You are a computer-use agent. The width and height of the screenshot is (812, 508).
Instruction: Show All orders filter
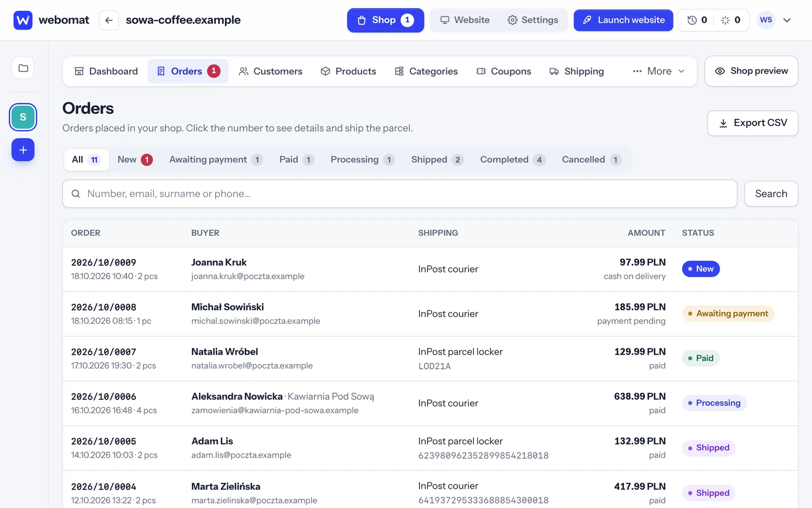click(86, 160)
